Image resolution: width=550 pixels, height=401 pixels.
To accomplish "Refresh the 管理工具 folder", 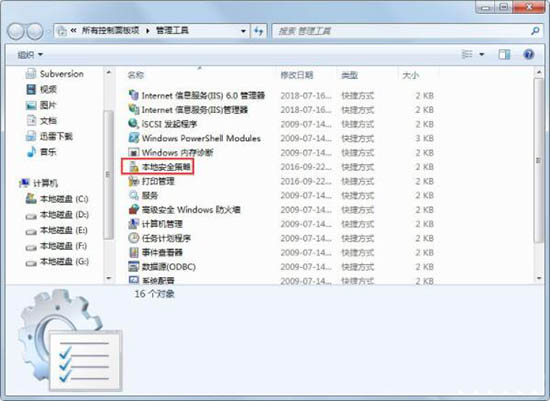I will 259,31.
